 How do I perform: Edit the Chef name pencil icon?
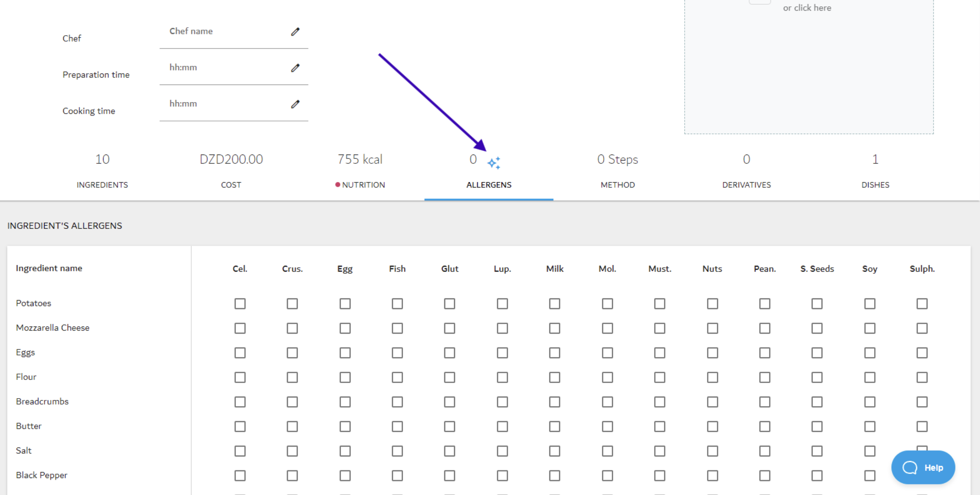(295, 32)
